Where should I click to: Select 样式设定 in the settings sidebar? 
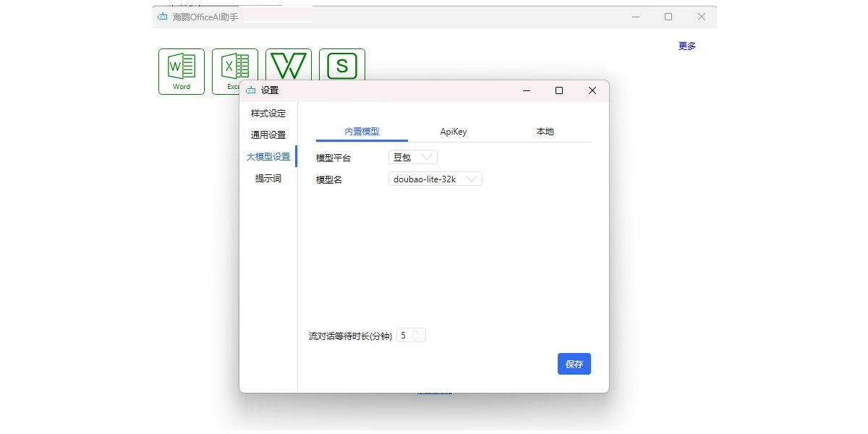[x=268, y=114]
